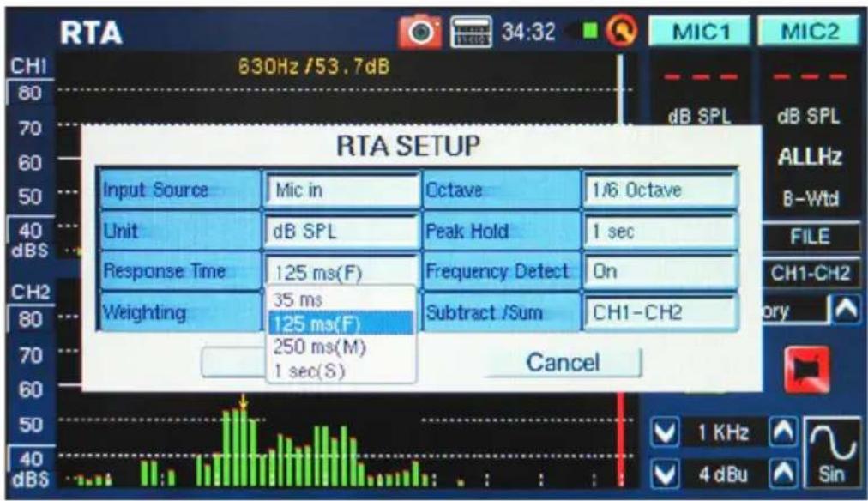The height and width of the screenshot is (501, 868).
Task: Tap the 630Hz /53.7dB frequency readout
Action: point(313,67)
